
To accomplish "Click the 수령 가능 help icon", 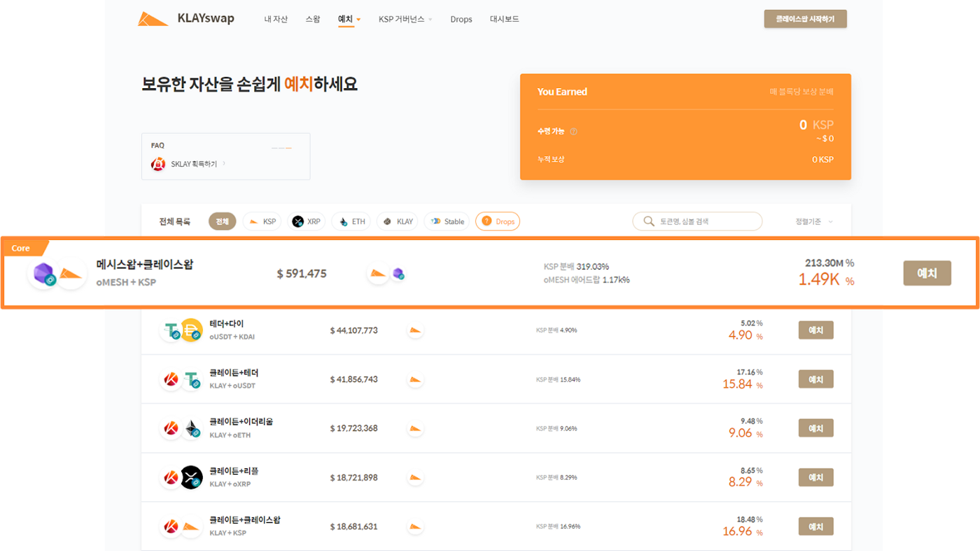I will pyautogui.click(x=573, y=132).
